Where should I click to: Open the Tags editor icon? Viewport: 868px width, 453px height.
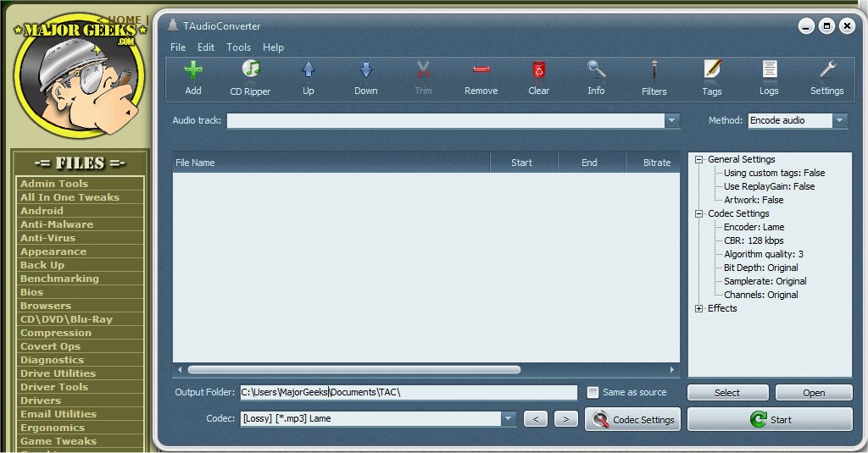[x=712, y=70]
